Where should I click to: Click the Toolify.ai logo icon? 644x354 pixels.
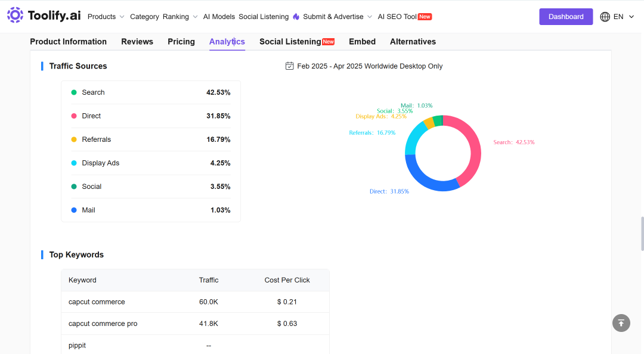pos(15,15)
